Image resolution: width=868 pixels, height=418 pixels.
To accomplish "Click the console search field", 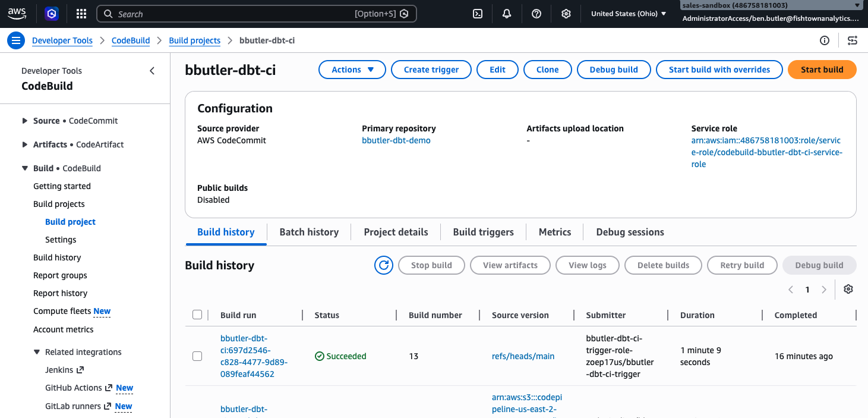I will (257, 14).
